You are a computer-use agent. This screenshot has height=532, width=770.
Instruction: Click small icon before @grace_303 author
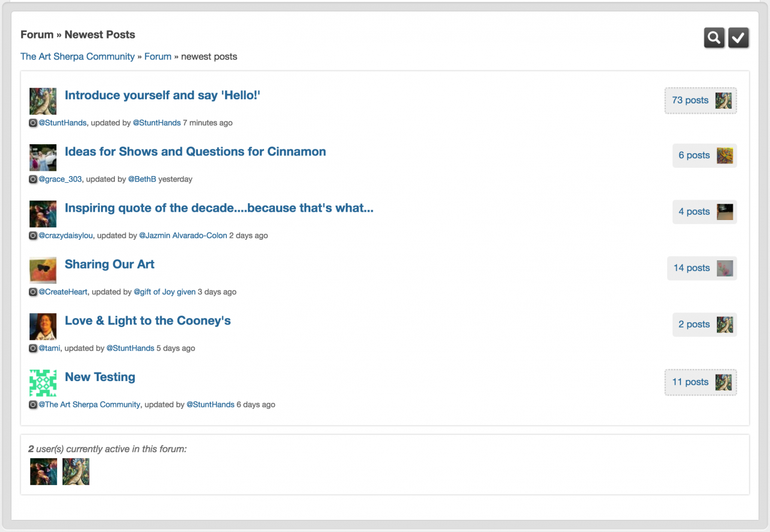point(33,179)
